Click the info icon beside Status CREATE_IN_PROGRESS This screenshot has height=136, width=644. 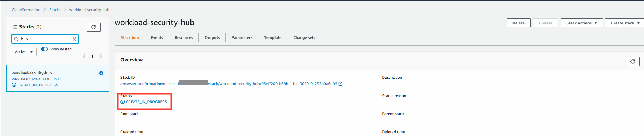[122, 102]
